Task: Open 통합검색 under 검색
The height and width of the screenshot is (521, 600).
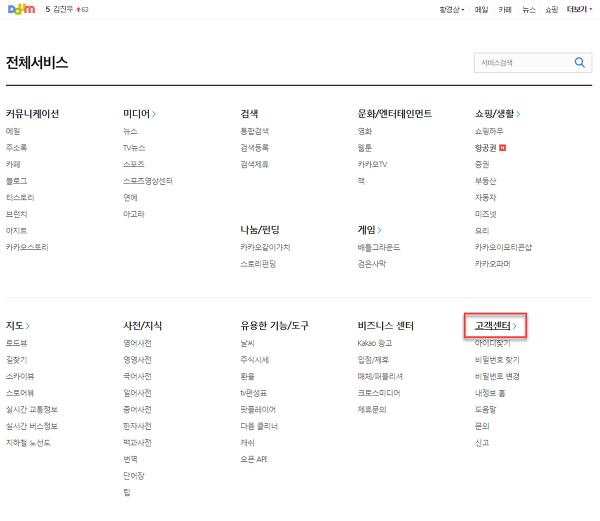Action: click(254, 131)
